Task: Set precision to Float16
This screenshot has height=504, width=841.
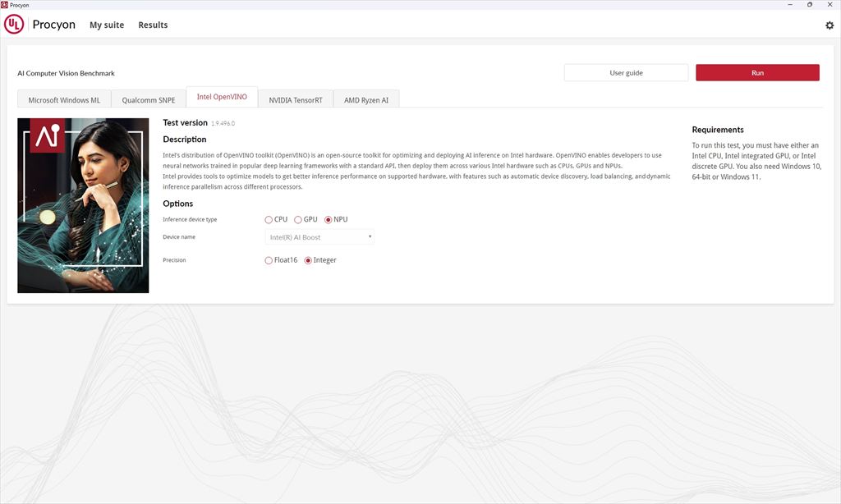Action: [x=269, y=260]
